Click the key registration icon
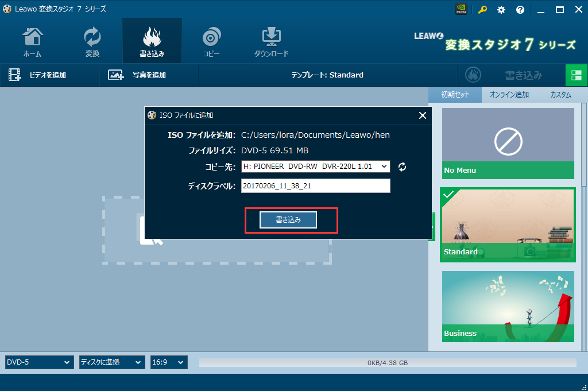 (482, 10)
